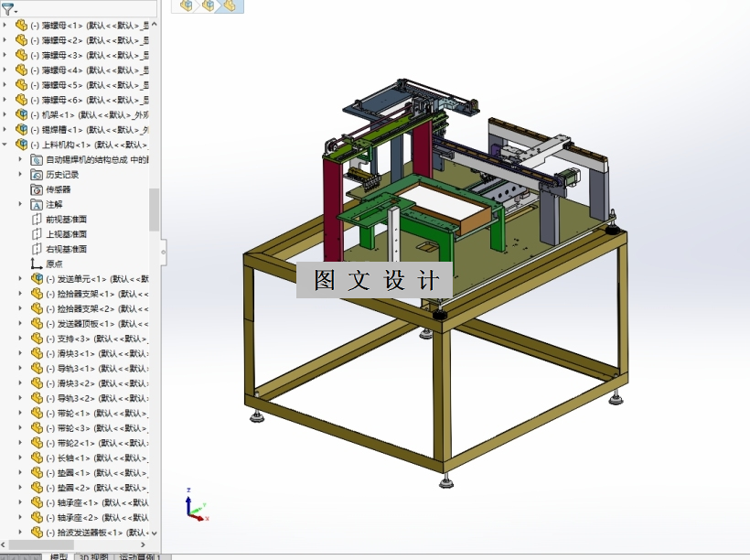Expand the 带轮<1> tree node
Viewport: 750px width, 560px height.
point(20,413)
